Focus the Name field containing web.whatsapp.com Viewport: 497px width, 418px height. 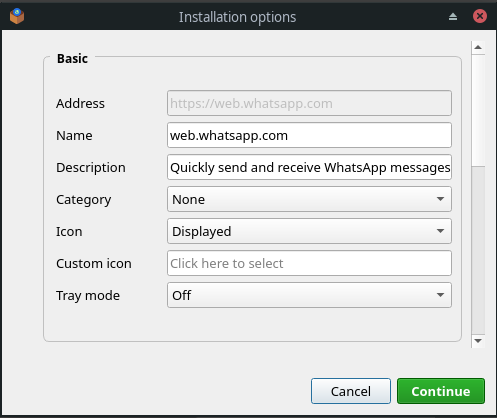pyautogui.click(x=309, y=135)
